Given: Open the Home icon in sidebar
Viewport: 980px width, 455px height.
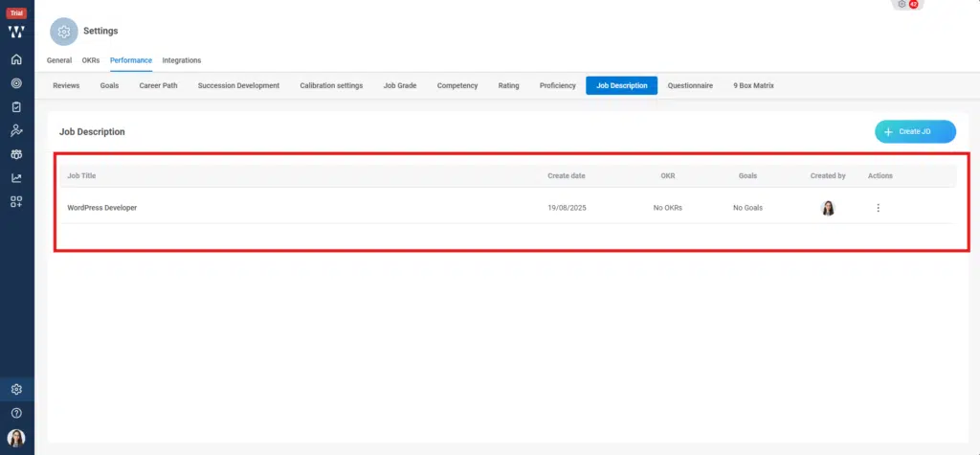Looking at the screenshot, I should pos(17,59).
